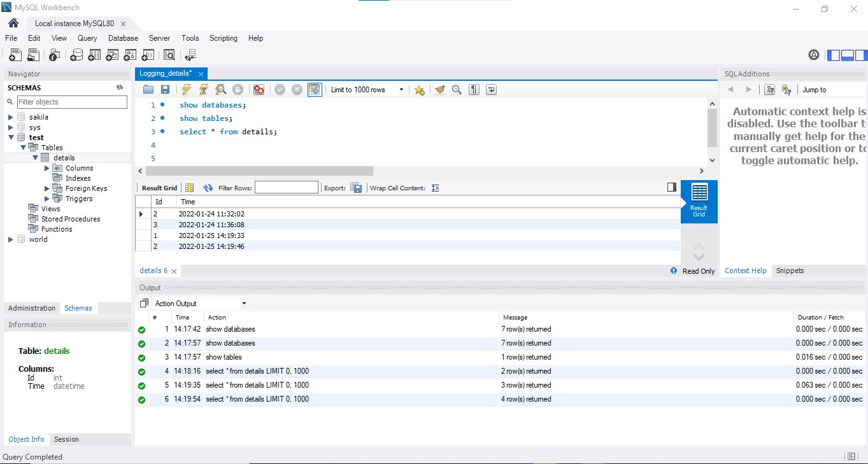The height and width of the screenshot is (464, 868).
Task: Open the Scripting menu
Action: pos(224,38)
